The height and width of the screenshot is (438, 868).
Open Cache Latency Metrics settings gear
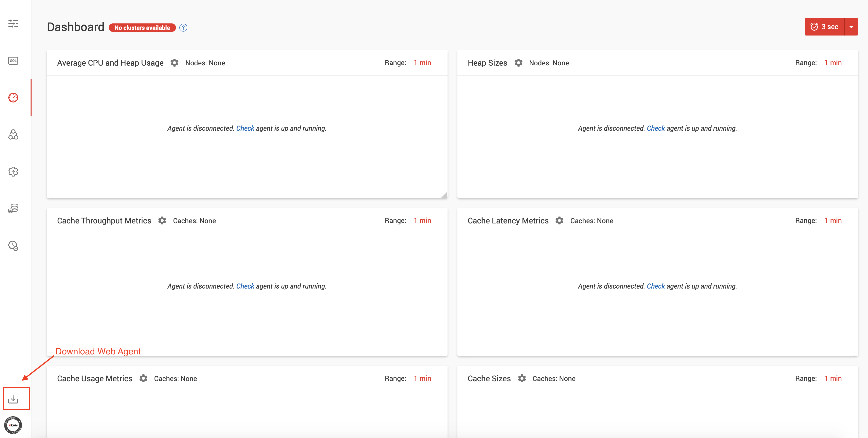coord(559,220)
